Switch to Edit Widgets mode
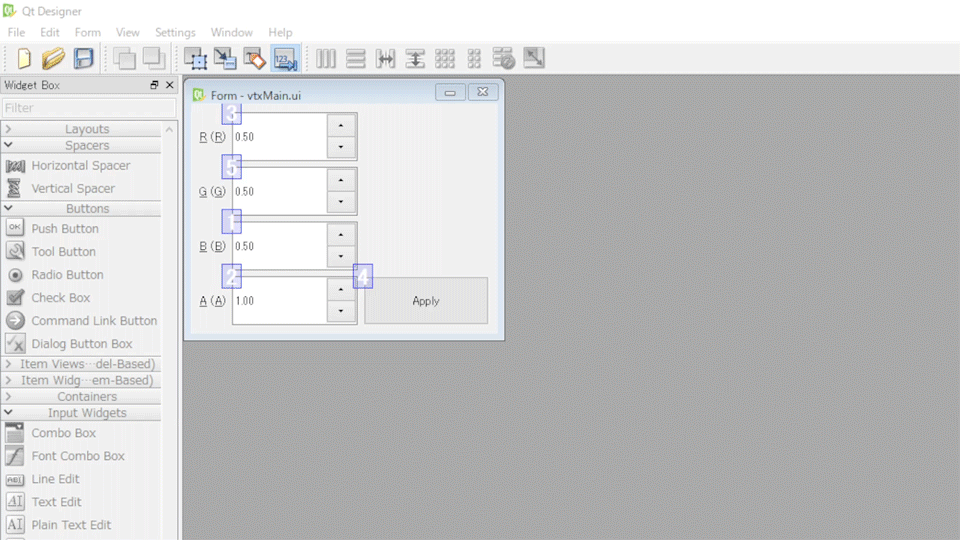The width and height of the screenshot is (960, 540). coord(195,59)
